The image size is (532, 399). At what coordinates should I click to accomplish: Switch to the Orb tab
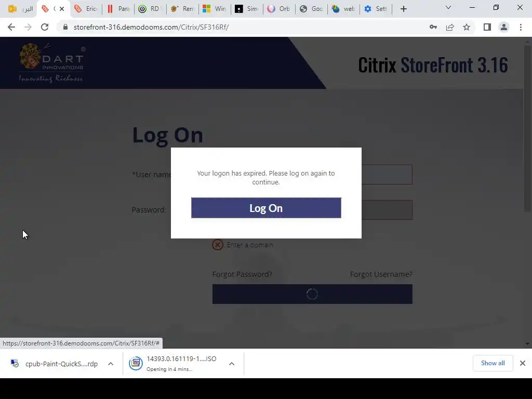pos(279,9)
